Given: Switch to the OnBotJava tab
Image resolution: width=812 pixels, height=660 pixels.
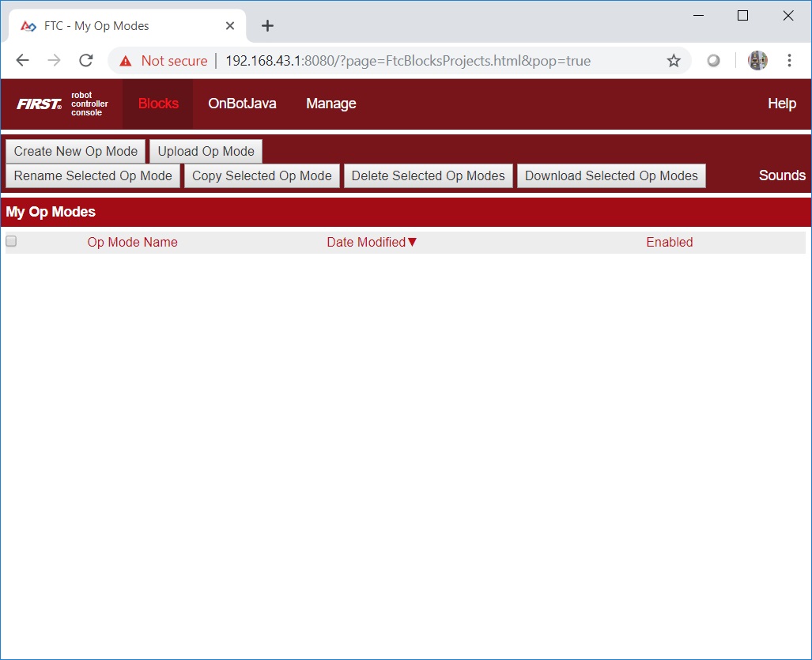Looking at the screenshot, I should 242,104.
